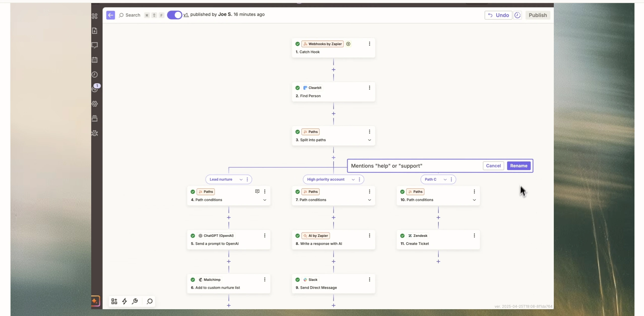This screenshot has height=316, width=644.
Task: Open the v1. version link
Action: [x=186, y=15]
